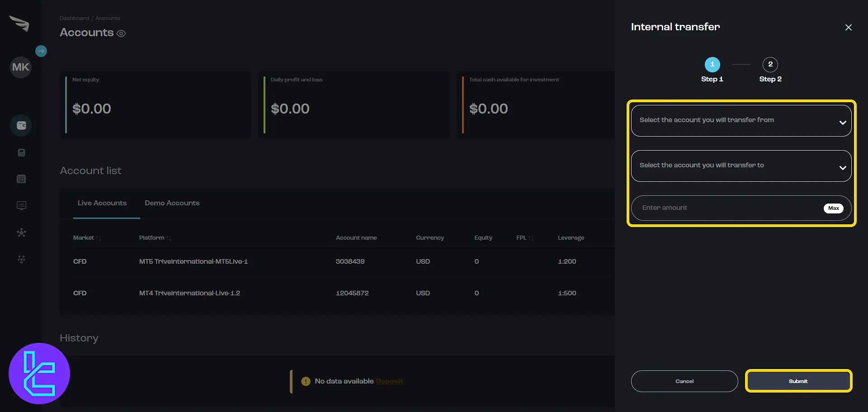The image size is (868, 412).
Task: Open the chart analysis sidebar icon
Action: [x=21, y=179]
